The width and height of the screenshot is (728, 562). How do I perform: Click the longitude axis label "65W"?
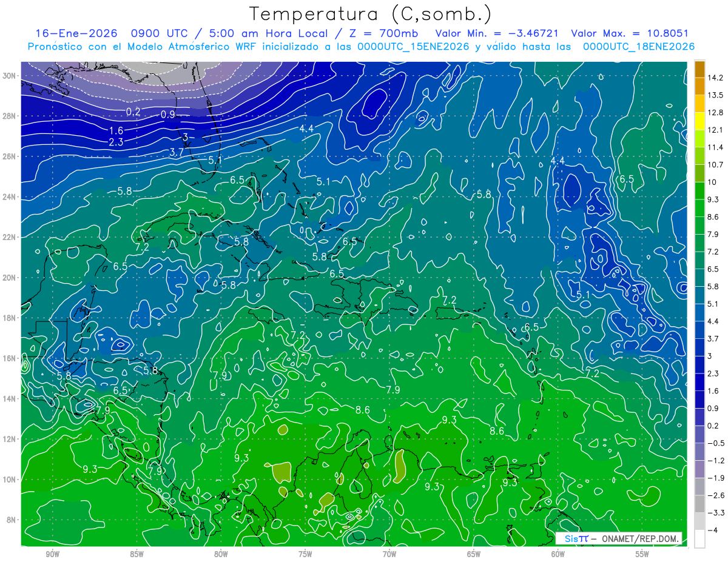tap(474, 554)
